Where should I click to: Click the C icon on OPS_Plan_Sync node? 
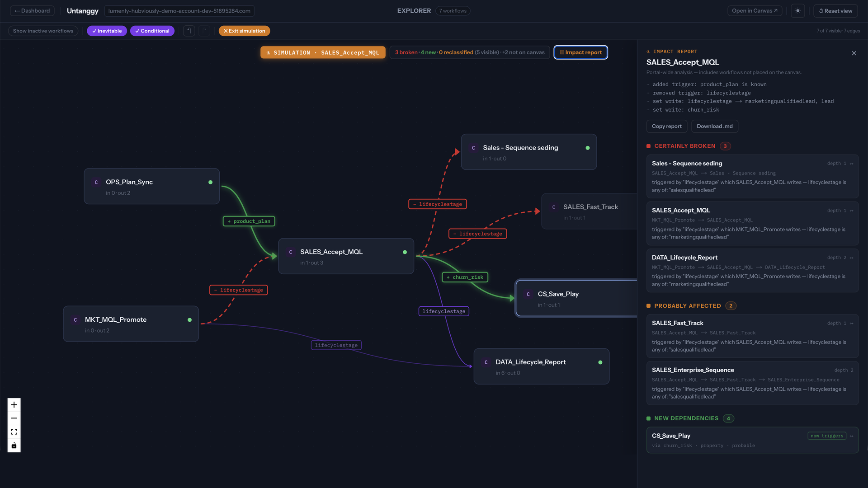pyautogui.click(x=96, y=182)
